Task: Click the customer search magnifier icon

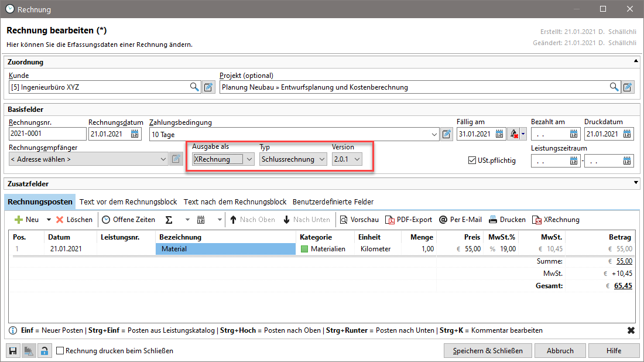Action: coord(194,87)
